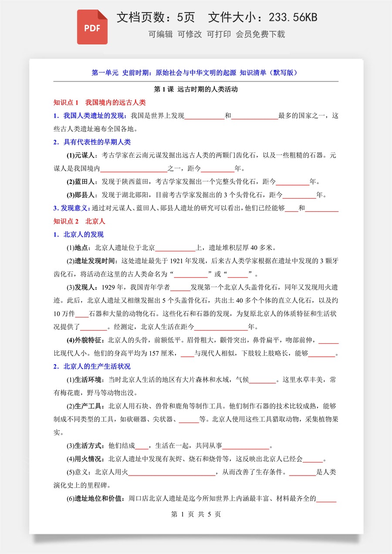This screenshot has width=392, height=554.
Task: Click the '可编辑' label
Action: click(160, 34)
